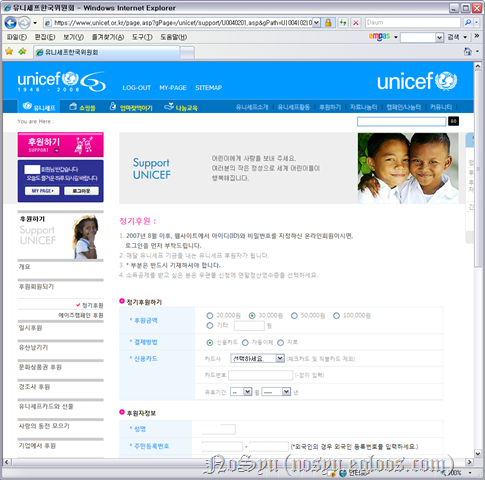This screenshot has width=485, height=480.
Task: Click the empas 검색 button
Action: 453,37
